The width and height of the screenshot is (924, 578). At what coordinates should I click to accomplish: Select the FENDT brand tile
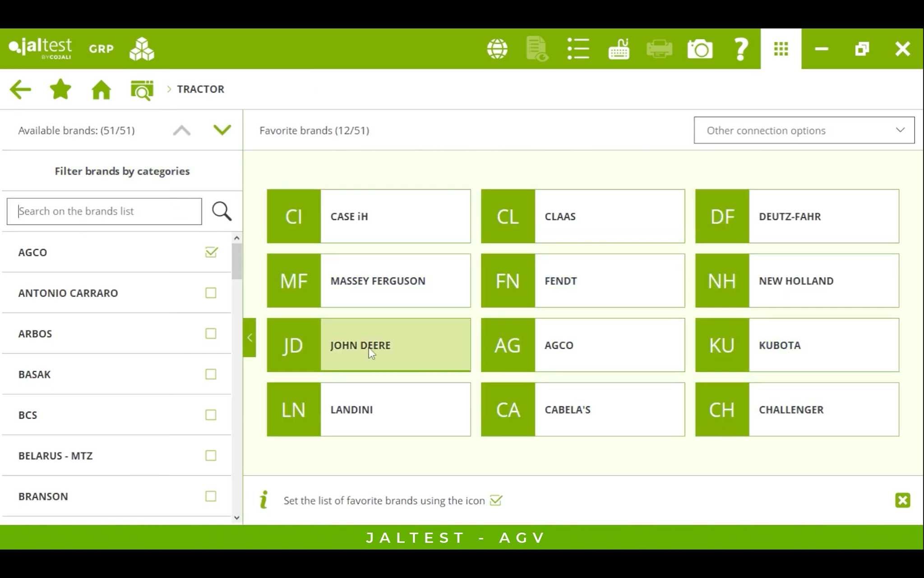[583, 280]
